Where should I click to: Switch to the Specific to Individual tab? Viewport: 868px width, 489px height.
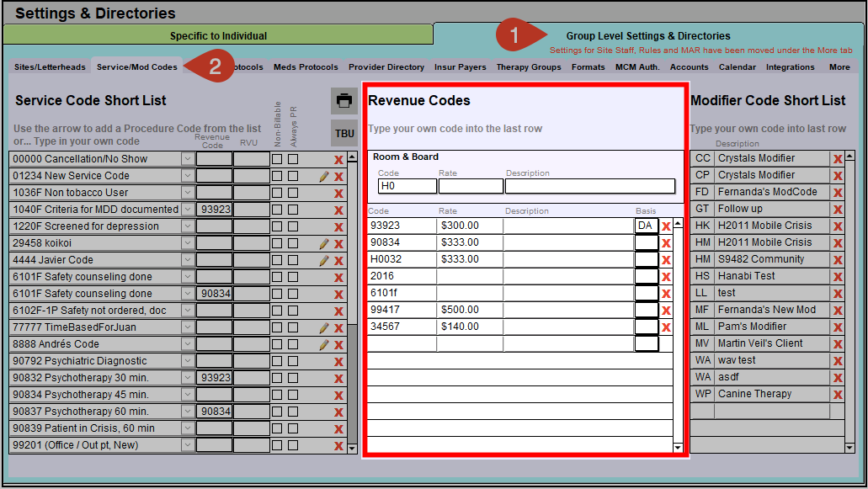(218, 36)
